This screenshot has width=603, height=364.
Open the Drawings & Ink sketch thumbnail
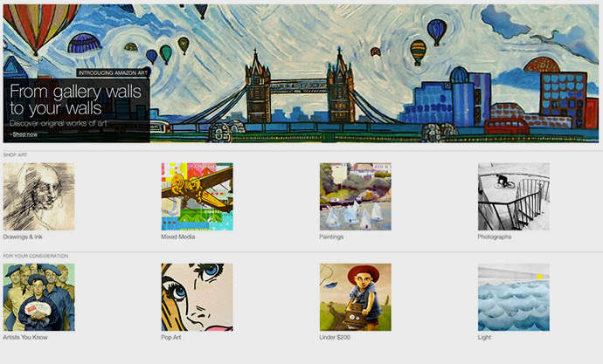(38, 196)
